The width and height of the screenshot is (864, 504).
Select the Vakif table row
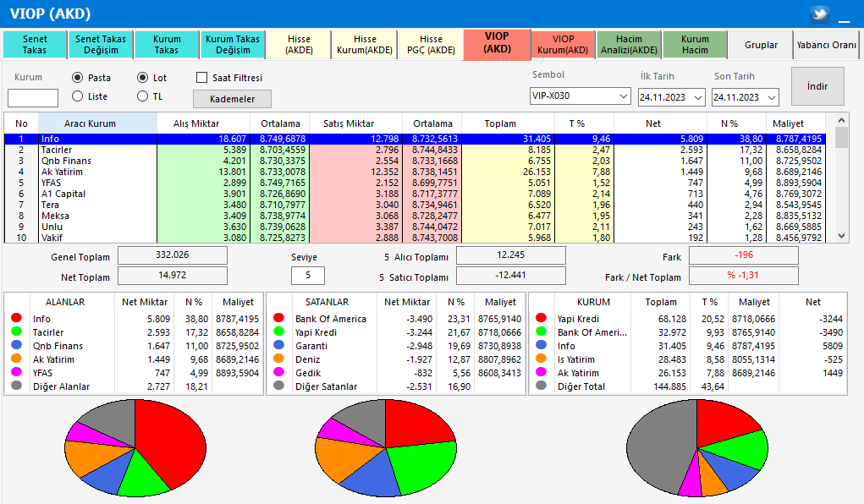pos(416,238)
